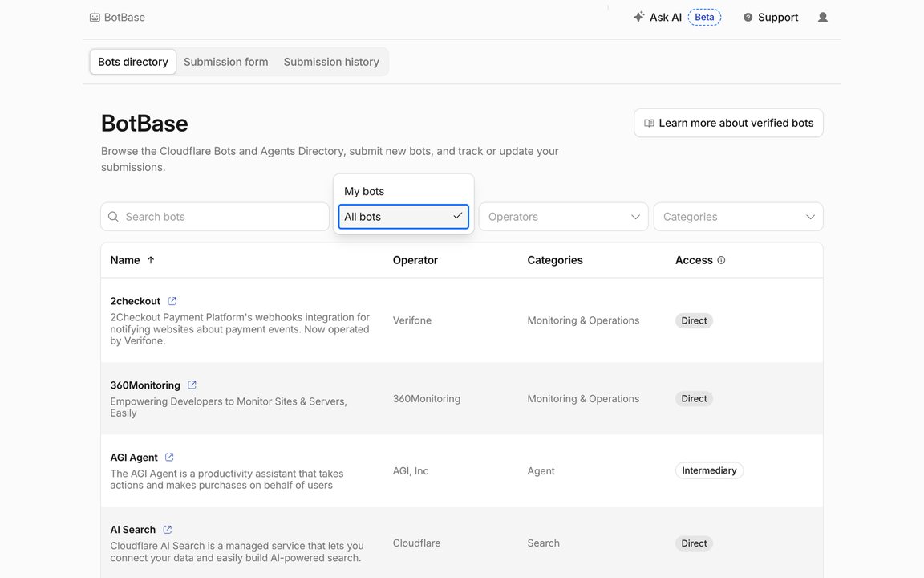This screenshot has height=578, width=924.
Task: Click the search magnifier icon
Action: point(113,217)
